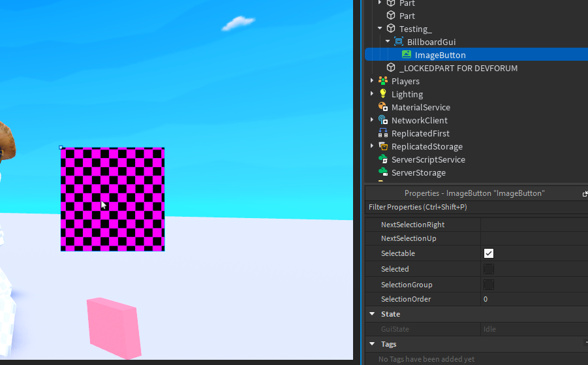This screenshot has width=588, height=365.
Task: Click the ImageButton green image icon
Action: point(407,54)
